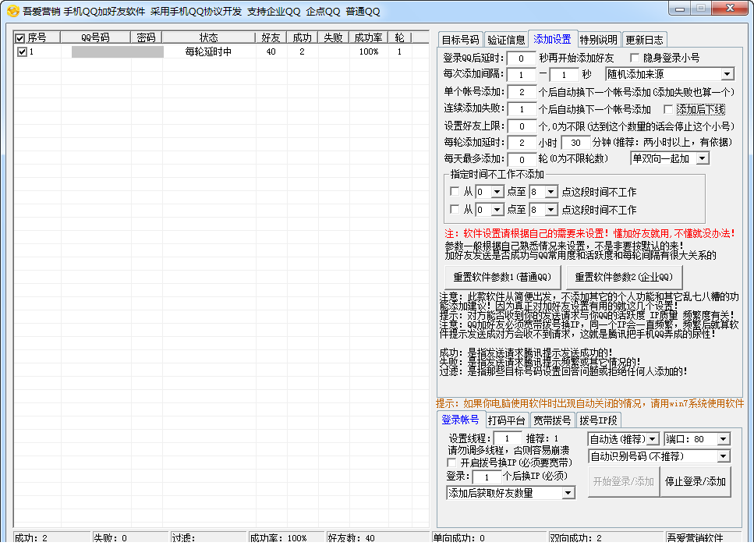This screenshot has width=754, height=560.
Task: Click 密码 column header
Action: (146, 37)
